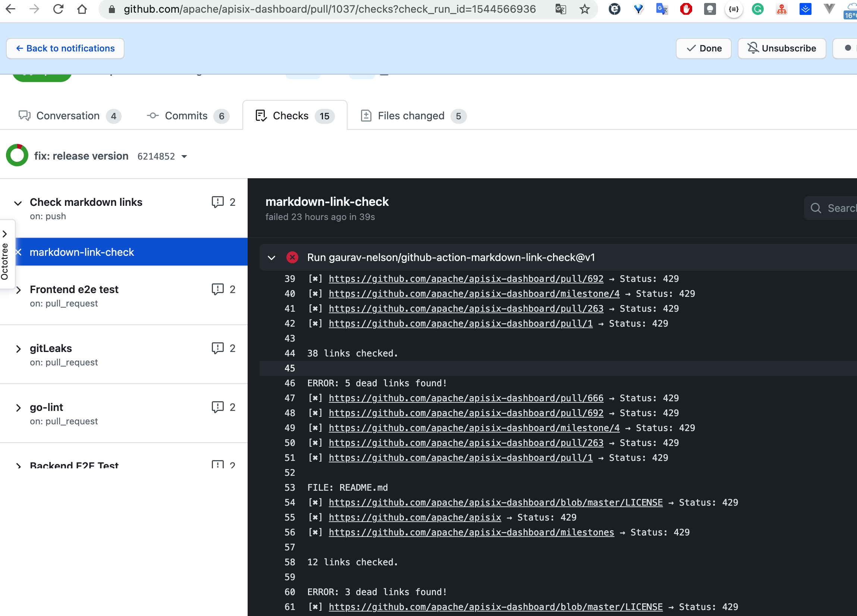The height and width of the screenshot is (616, 857).
Task: Open the Files changed tab
Action: pos(411,116)
